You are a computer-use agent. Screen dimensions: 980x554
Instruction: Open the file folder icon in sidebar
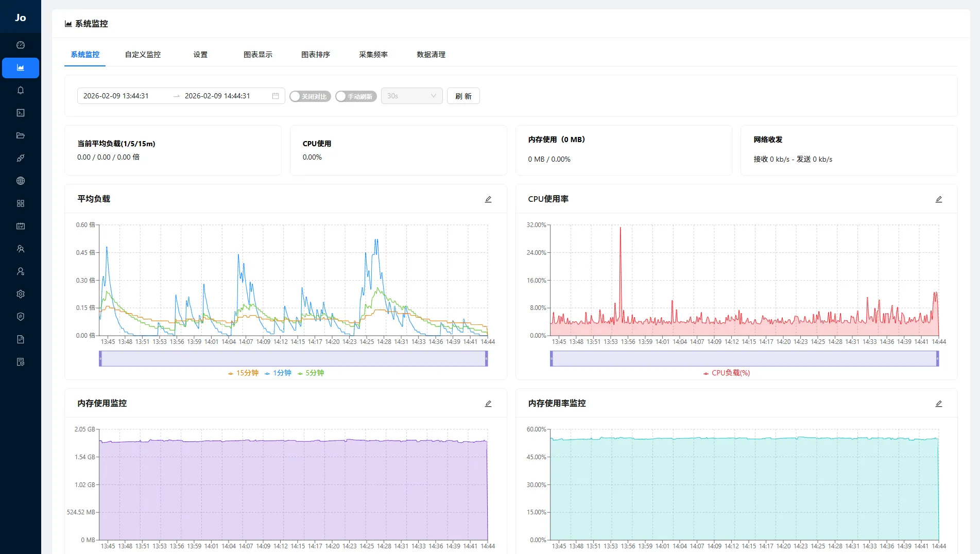pyautogui.click(x=21, y=135)
